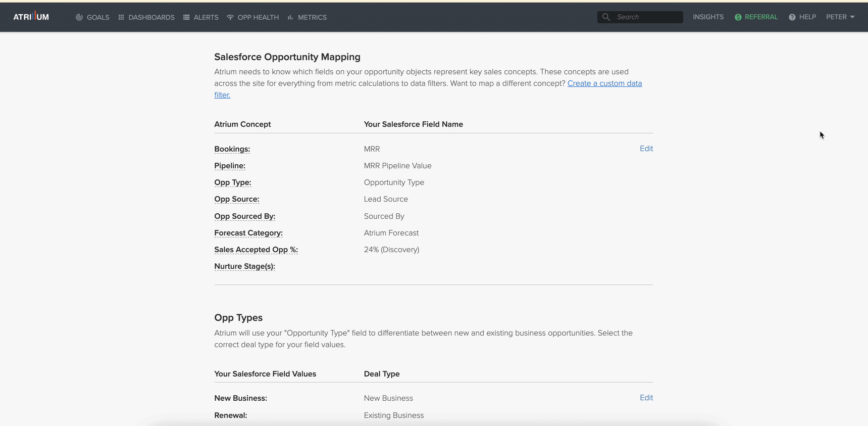Click the Forecast Category label
The image size is (868, 426).
click(x=248, y=233)
